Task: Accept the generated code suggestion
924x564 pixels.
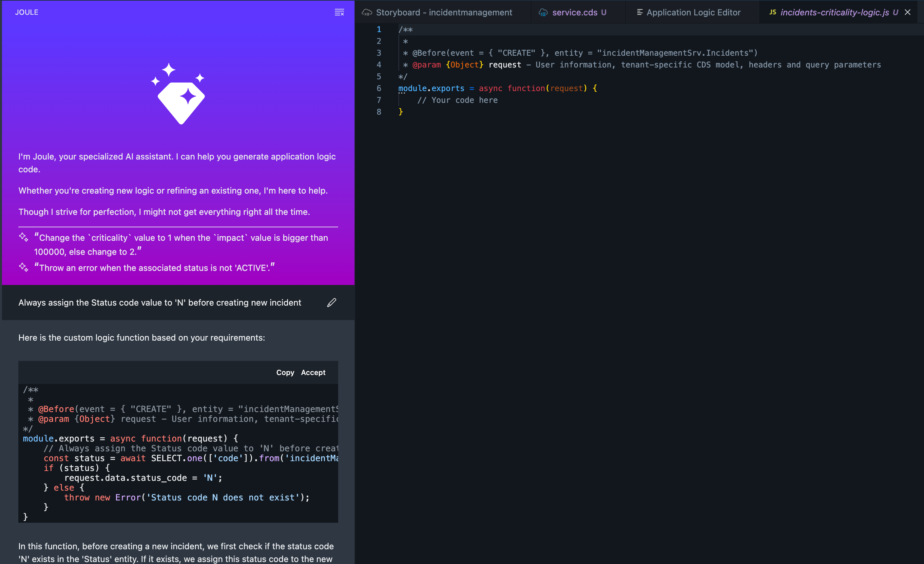Action: click(x=313, y=372)
